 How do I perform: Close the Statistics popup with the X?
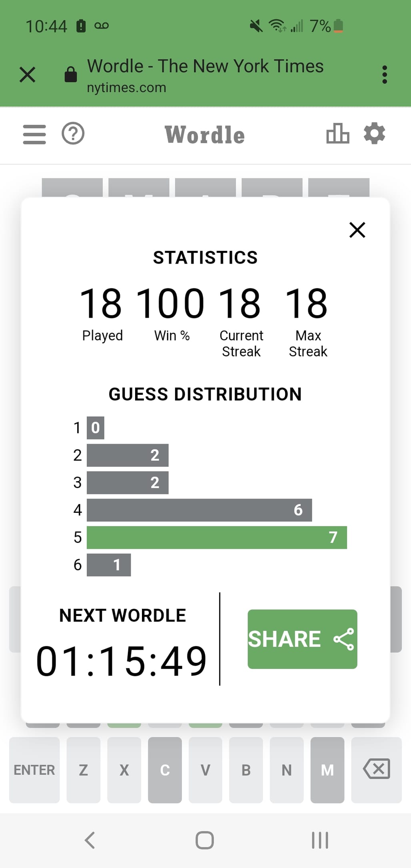tap(357, 230)
